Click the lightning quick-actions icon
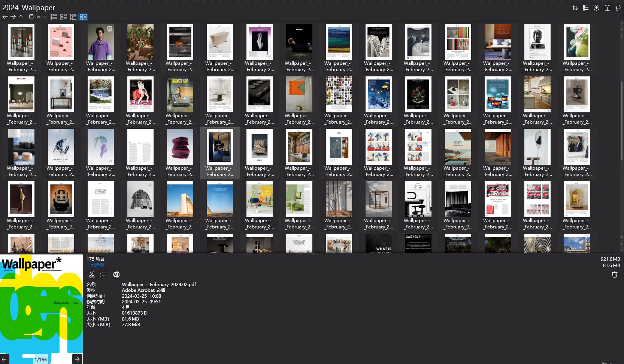The width and height of the screenshot is (624, 364). pyautogui.click(x=618, y=8)
